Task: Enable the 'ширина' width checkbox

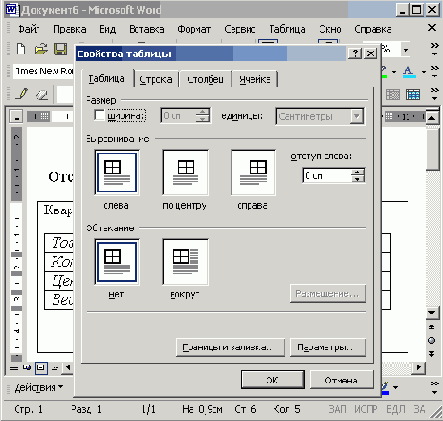Action: pyautogui.click(x=99, y=115)
